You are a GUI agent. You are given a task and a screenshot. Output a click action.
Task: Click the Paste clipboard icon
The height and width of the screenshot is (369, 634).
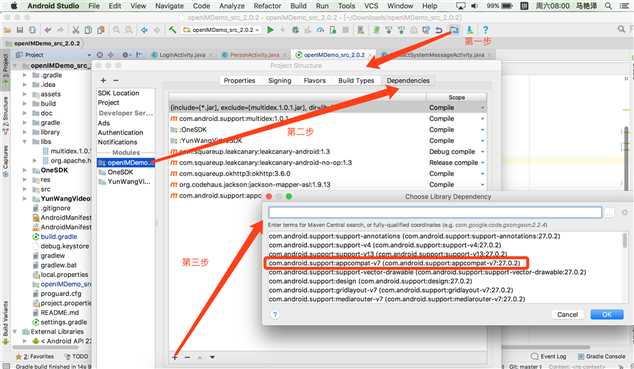(101, 30)
